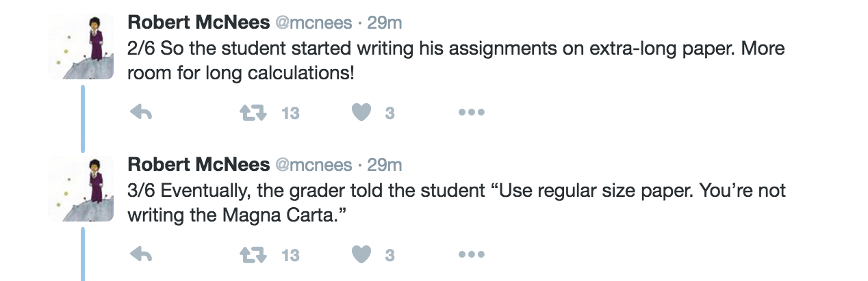Viewport: 868px width, 281px height.
Task: Retweet the 2/6 tweet about extra-long paper
Action: [x=253, y=113]
